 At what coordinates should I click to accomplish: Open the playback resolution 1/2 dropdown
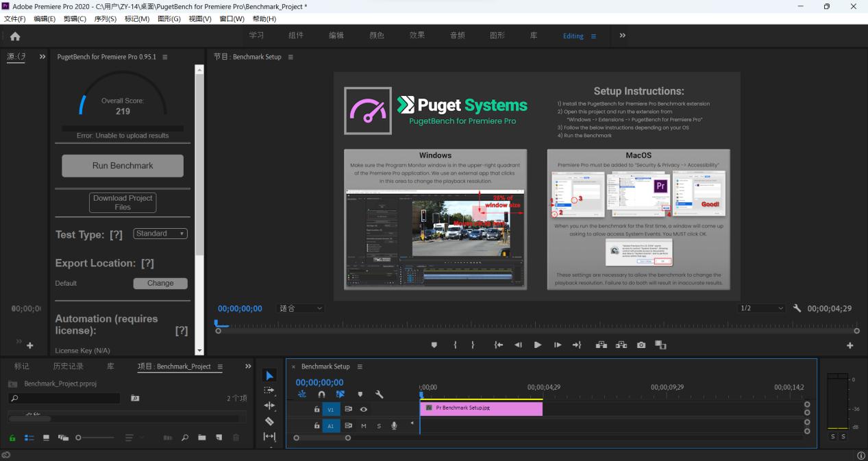760,308
